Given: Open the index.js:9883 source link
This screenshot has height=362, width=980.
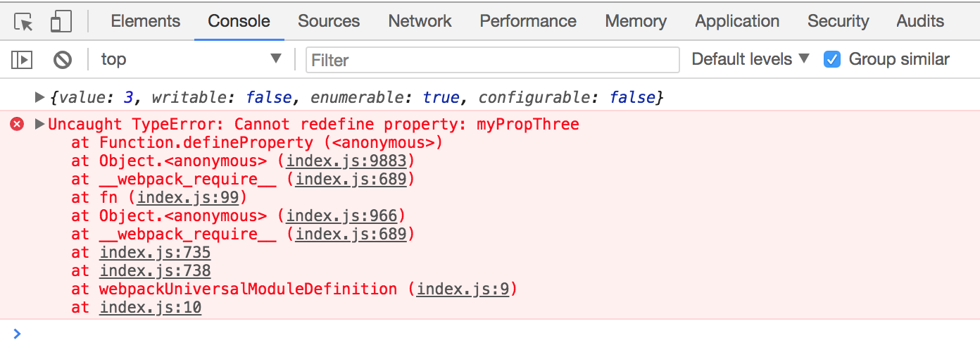Looking at the screenshot, I should 346,161.
